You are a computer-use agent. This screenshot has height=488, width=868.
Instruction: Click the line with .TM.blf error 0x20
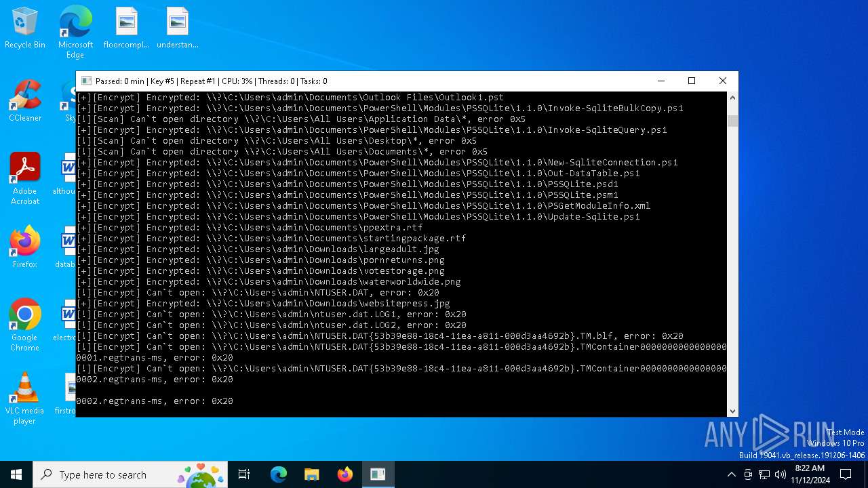coord(380,336)
